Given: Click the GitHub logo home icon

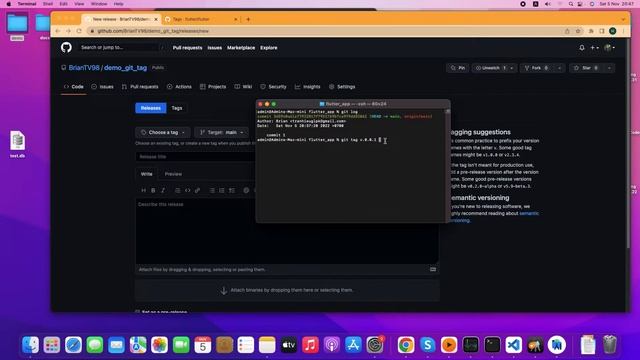Looking at the screenshot, I should 66,47.
